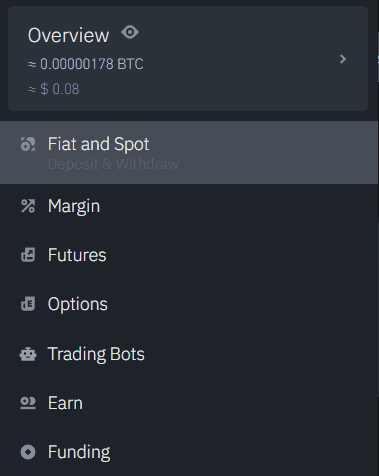
Task: Toggle balance visibility eye icon
Action: pyautogui.click(x=130, y=33)
